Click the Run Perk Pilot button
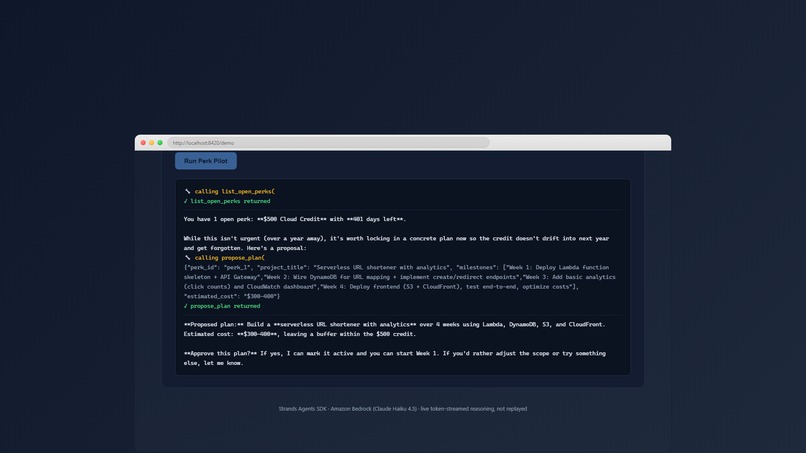The image size is (806, 453). 206,161
